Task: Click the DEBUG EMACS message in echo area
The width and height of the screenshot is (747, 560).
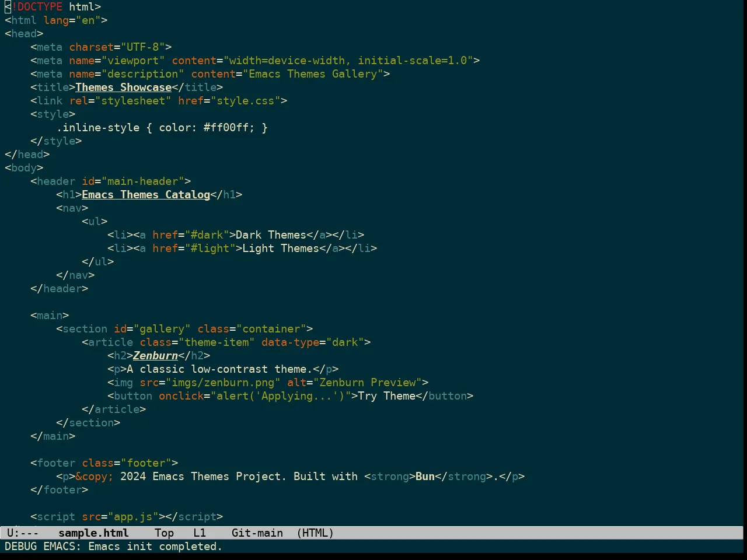Action: pyautogui.click(x=113, y=546)
